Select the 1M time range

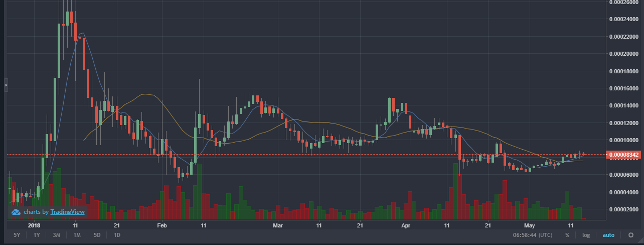click(77, 235)
